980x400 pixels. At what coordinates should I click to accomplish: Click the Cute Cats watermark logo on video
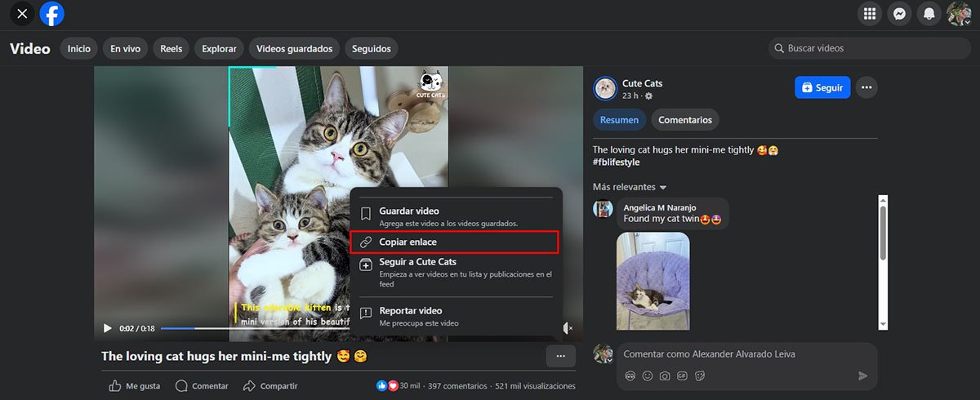[x=430, y=85]
